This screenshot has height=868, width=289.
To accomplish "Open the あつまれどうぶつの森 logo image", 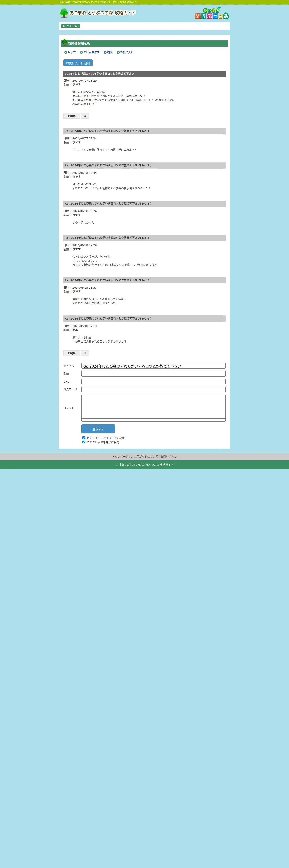I will [212, 13].
